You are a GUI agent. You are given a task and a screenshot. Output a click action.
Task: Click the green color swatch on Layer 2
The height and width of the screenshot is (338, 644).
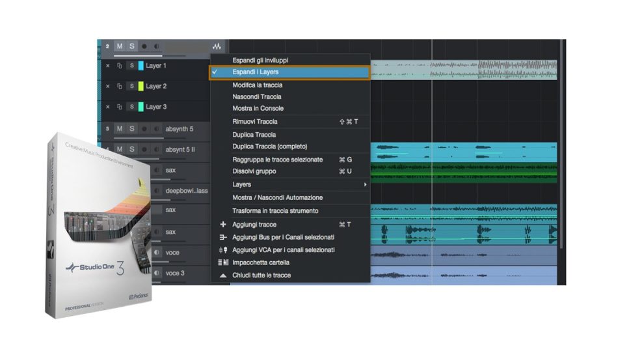click(x=140, y=87)
